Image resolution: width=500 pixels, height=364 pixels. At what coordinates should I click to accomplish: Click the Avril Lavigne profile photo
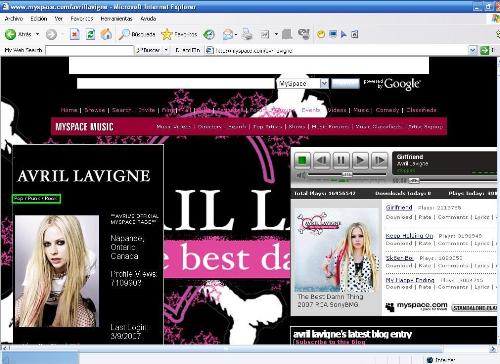tap(57, 271)
